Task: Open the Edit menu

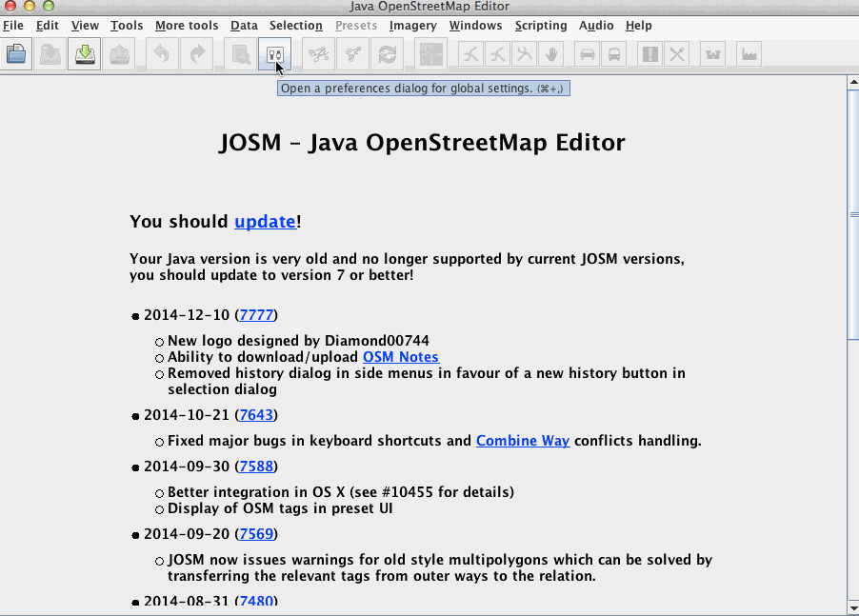Action: point(48,26)
